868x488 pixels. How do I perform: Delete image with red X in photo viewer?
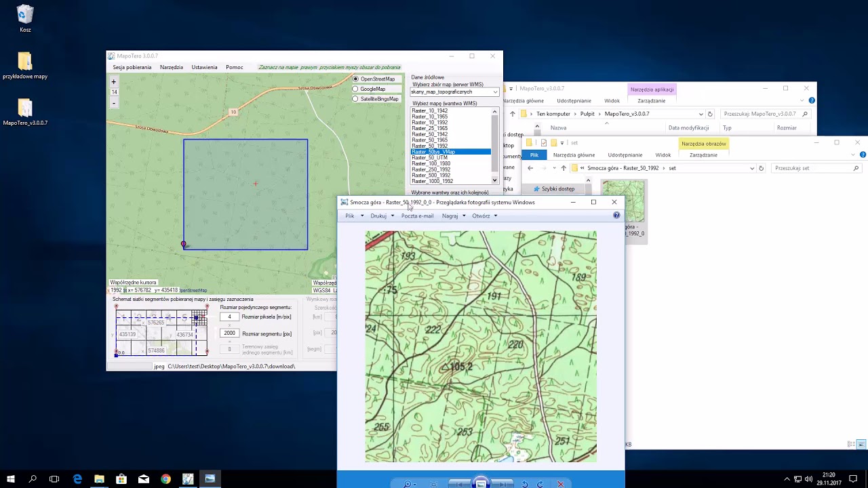click(x=560, y=484)
